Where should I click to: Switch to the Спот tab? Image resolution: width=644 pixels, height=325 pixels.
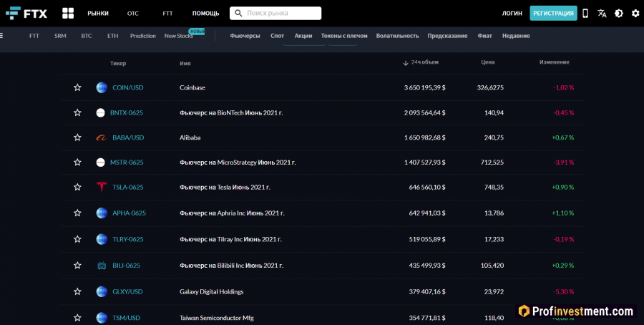[x=277, y=36]
